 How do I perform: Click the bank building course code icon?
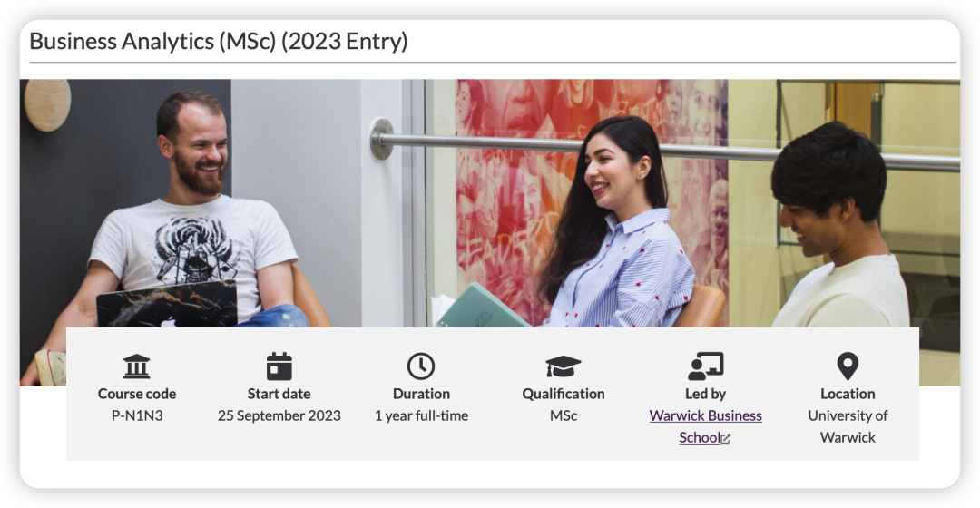point(136,366)
